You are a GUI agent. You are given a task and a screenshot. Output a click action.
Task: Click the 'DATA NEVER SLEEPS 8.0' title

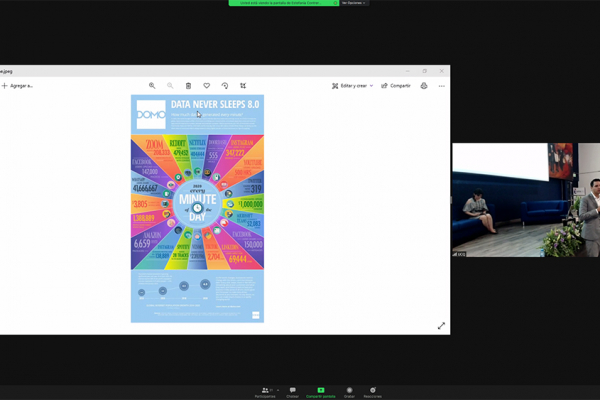[215, 104]
